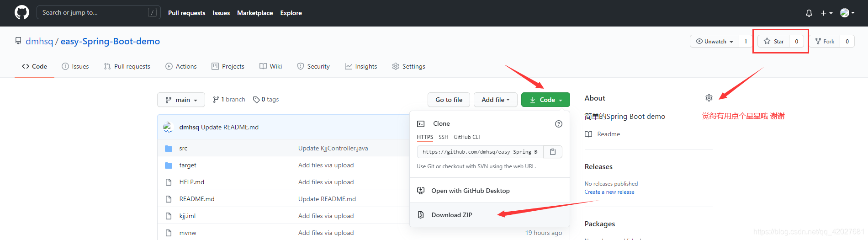View the 1 branch link
Viewport: 868px width, 240px height.
pos(229,99)
